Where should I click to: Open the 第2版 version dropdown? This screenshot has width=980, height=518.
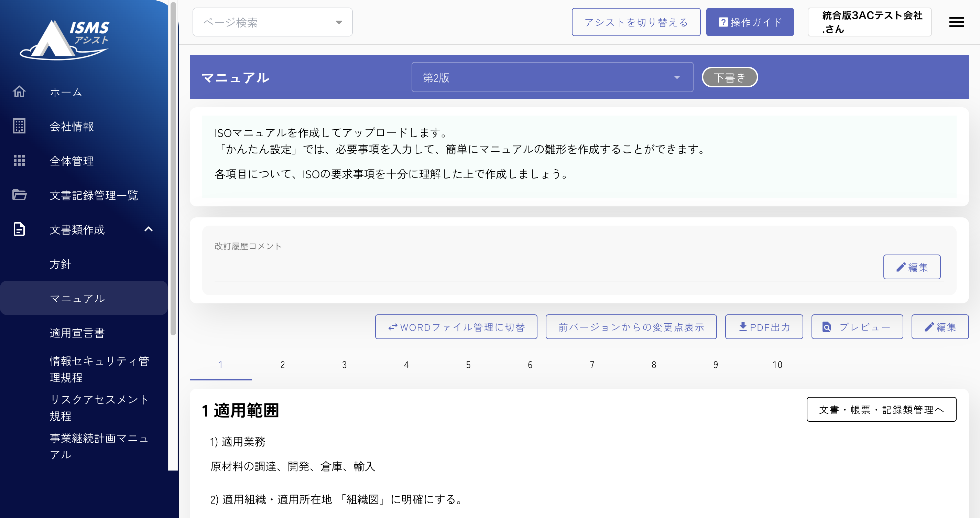pos(552,77)
